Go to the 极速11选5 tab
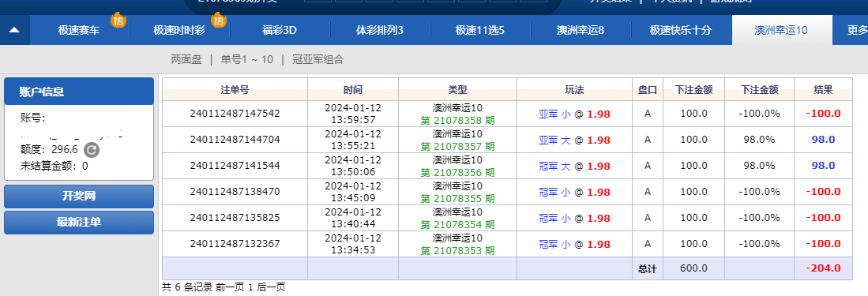868x296 pixels. [480, 30]
